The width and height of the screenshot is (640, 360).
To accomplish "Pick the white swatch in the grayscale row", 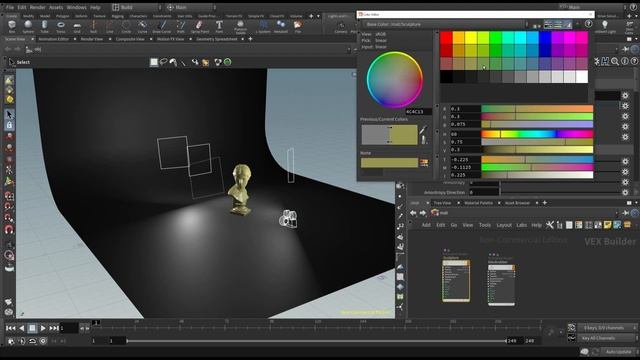I will (x=582, y=77).
